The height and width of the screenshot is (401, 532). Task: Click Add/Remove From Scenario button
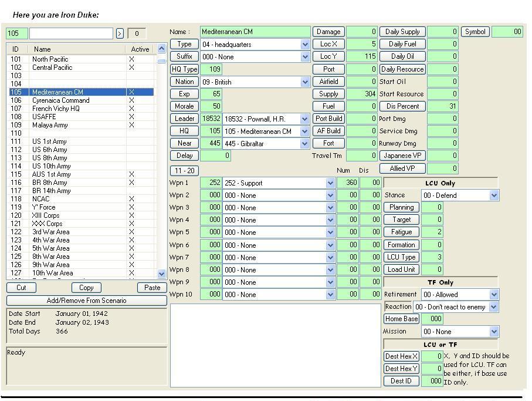87,301
